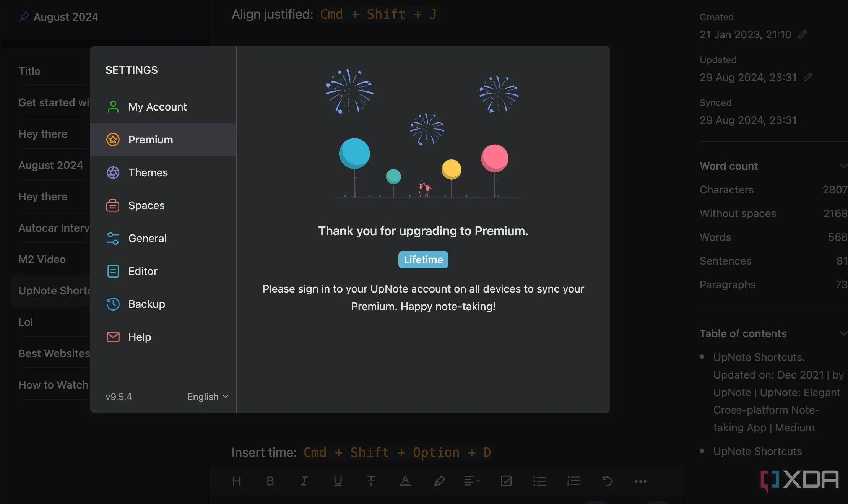This screenshot has width=848, height=504.
Task: Open My Account settings
Action: (163, 107)
